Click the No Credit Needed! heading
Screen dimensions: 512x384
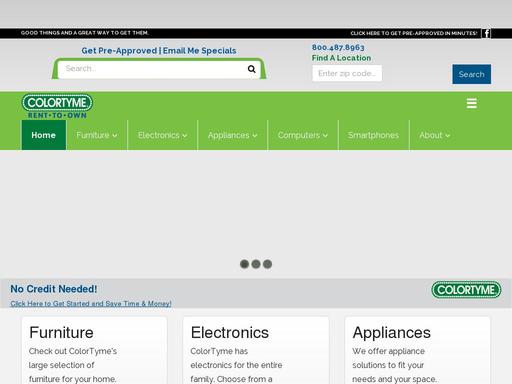coord(54,289)
